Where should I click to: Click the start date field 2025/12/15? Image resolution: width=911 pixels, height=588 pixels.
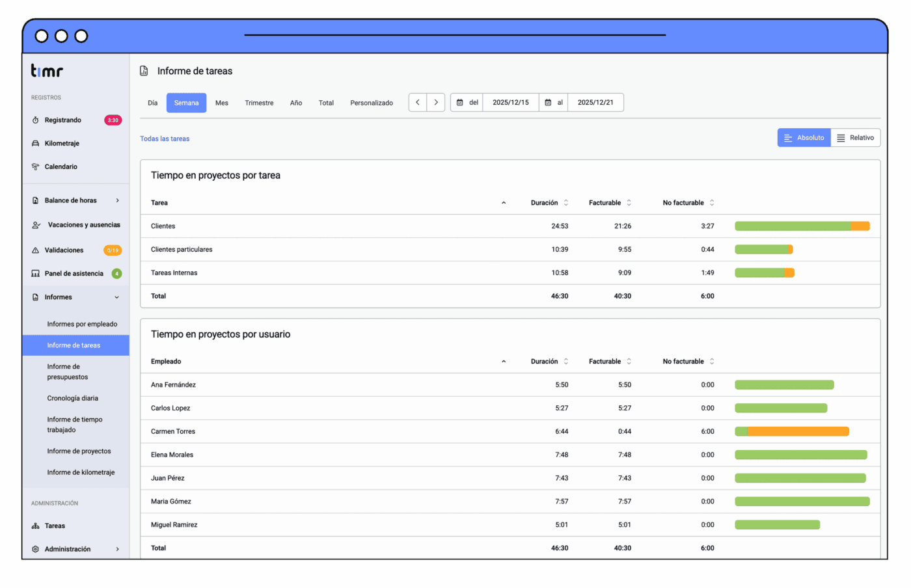coord(510,103)
